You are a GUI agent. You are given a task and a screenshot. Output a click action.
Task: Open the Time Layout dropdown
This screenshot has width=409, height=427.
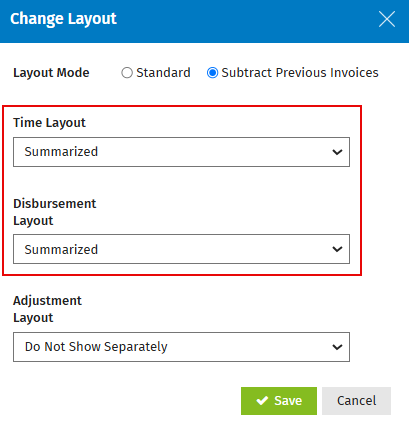181,152
